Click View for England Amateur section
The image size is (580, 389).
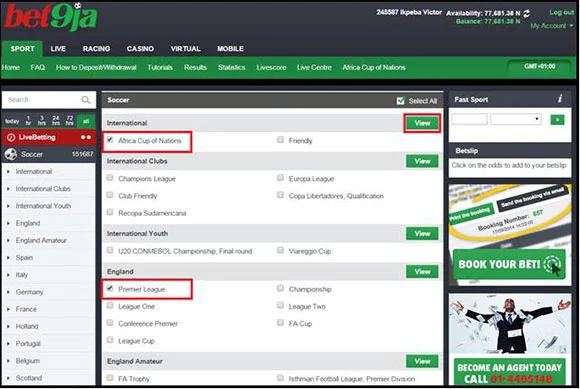coord(422,361)
